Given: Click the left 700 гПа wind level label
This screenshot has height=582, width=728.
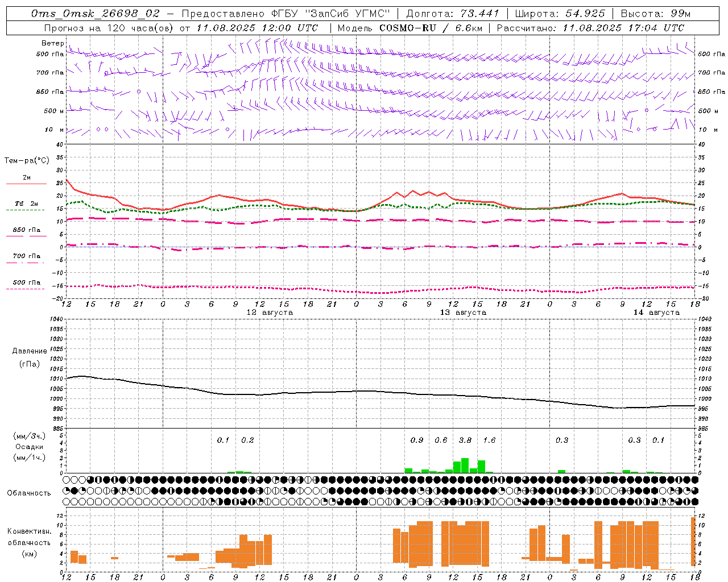Looking at the screenshot, I should pyautogui.click(x=50, y=73).
